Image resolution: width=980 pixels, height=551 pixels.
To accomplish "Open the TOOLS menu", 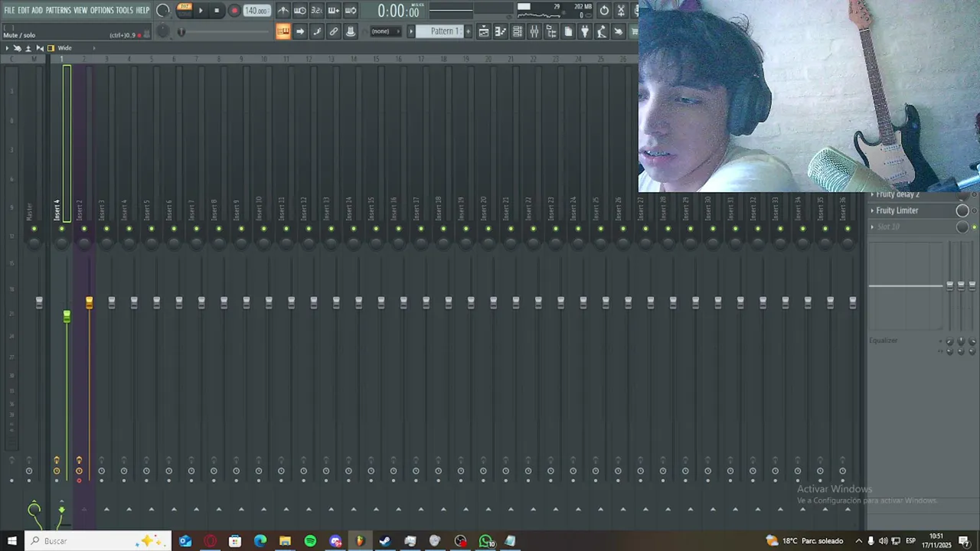I will click(x=124, y=11).
